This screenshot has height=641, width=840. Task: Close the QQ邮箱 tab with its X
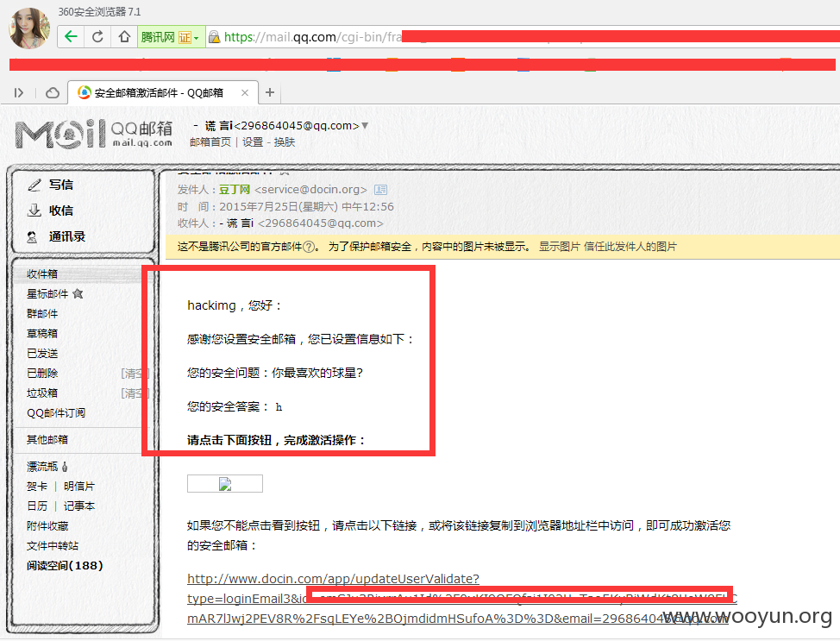pyautogui.click(x=245, y=92)
